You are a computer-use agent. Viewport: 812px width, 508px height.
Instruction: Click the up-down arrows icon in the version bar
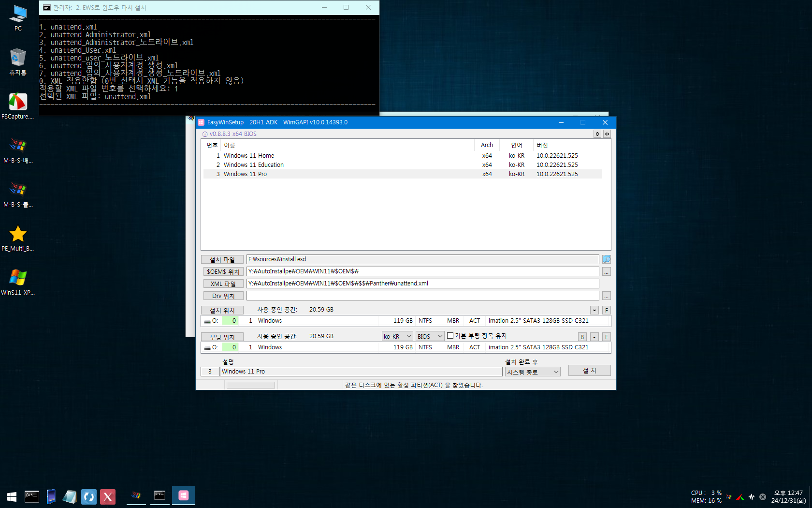pos(597,134)
